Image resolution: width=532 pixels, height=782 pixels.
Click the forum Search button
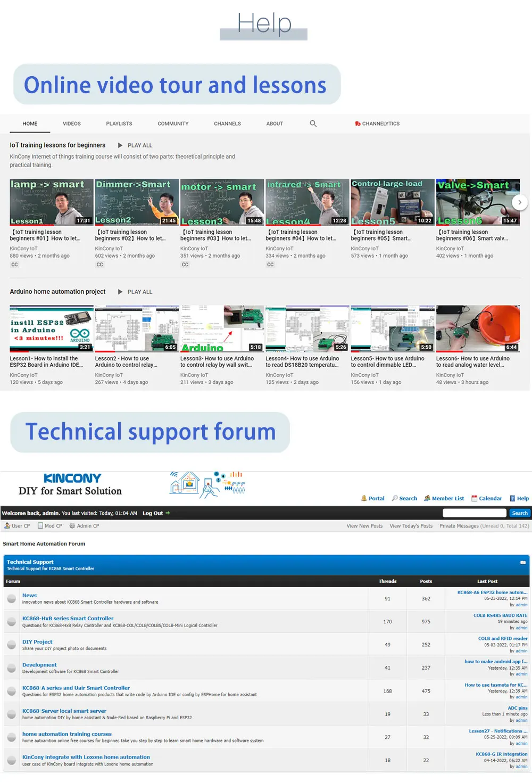coord(520,513)
